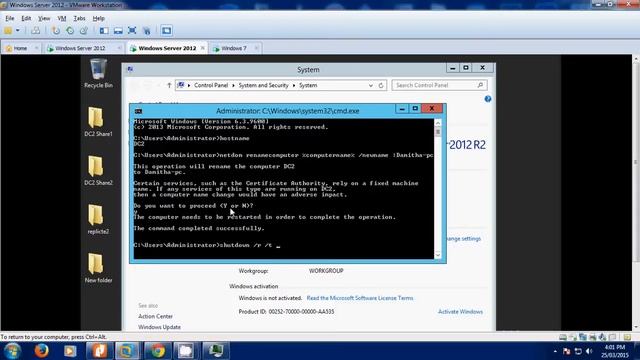
Task: Click the Product ID number text
Action: coord(301,312)
